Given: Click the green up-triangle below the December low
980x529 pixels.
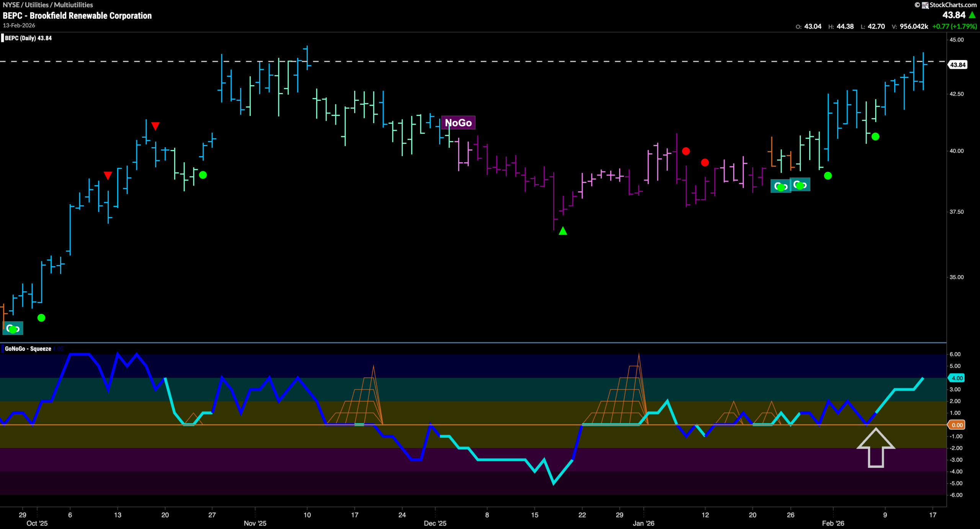Looking at the screenshot, I should tap(563, 231).
